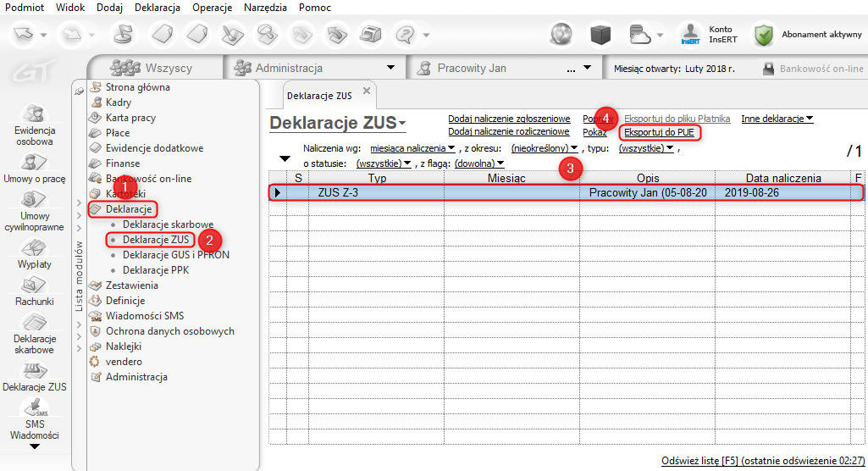Open Konto InsERT account icon
This screenshot has height=471, width=868.
[x=690, y=35]
